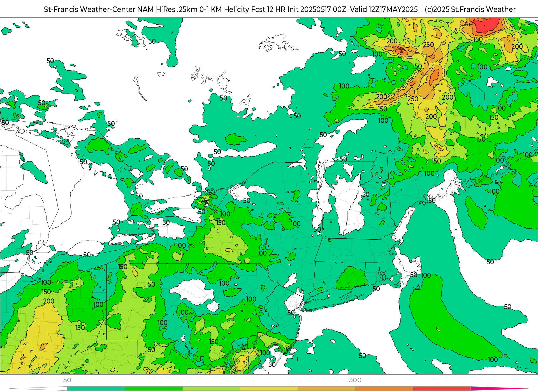Pick the amber gold color bar segment
This screenshot has width=538, height=392.
click(326, 389)
